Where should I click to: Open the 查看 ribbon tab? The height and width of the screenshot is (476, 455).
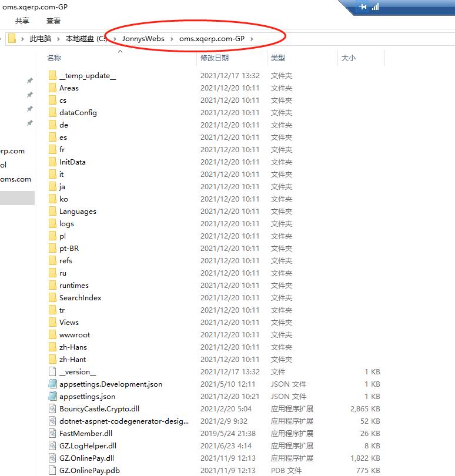click(53, 21)
